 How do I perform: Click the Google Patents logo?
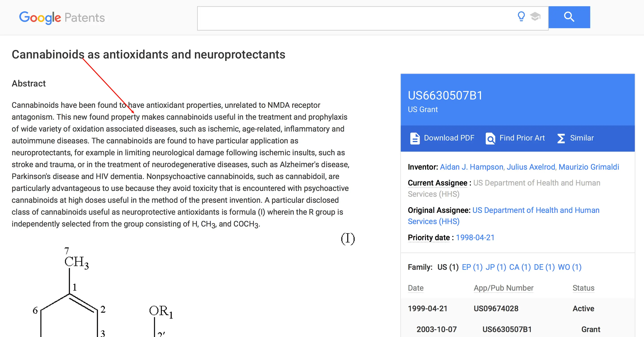pyautogui.click(x=62, y=17)
